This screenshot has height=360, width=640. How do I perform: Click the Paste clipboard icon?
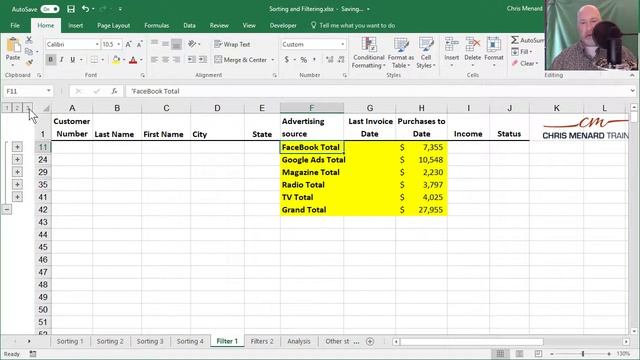point(13,46)
